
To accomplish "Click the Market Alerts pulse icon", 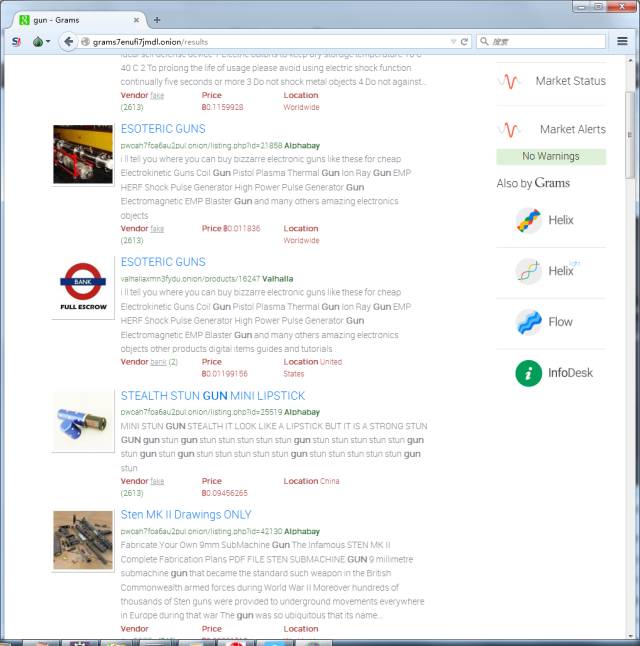I will [509, 130].
